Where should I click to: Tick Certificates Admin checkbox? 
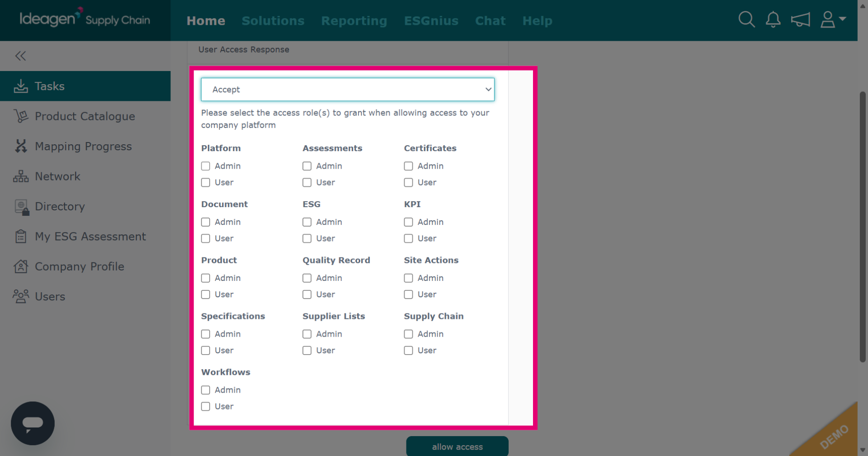pyautogui.click(x=408, y=166)
